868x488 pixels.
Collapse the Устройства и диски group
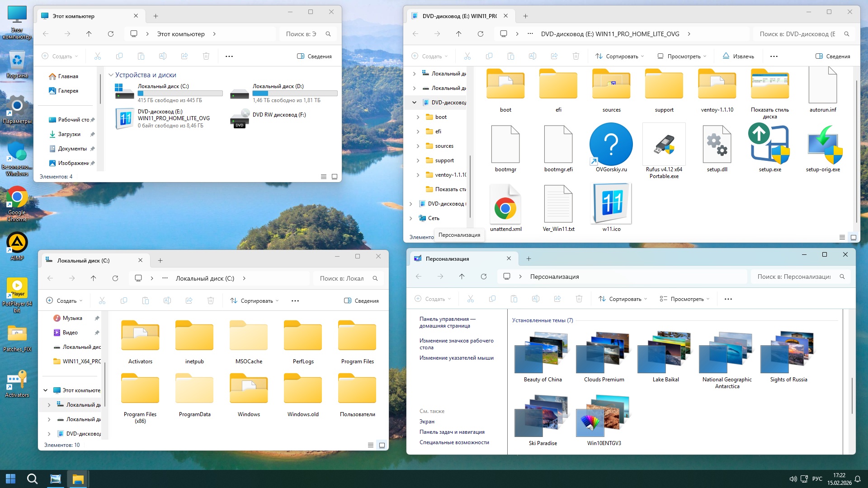pyautogui.click(x=111, y=75)
